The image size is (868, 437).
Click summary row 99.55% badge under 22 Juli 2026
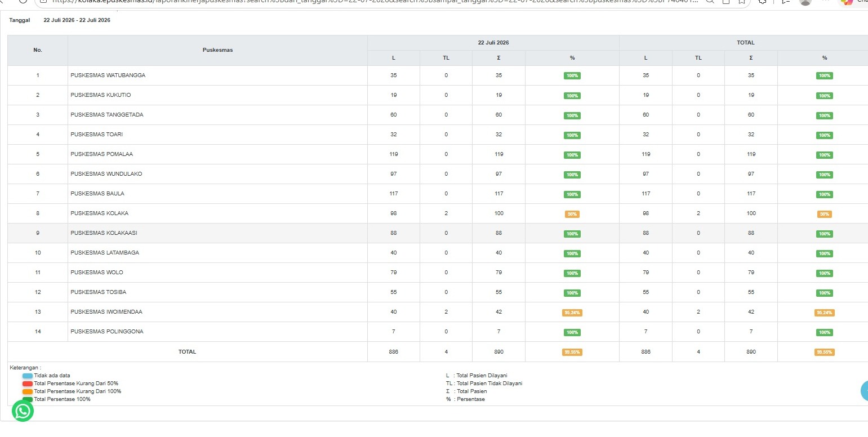point(572,352)
